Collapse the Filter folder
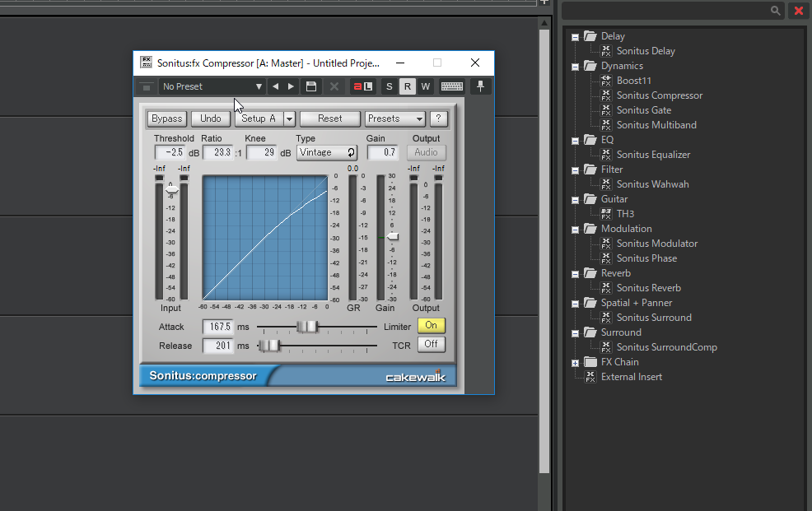The width and height of the screenshot is (812, 511). pos(575,170)
